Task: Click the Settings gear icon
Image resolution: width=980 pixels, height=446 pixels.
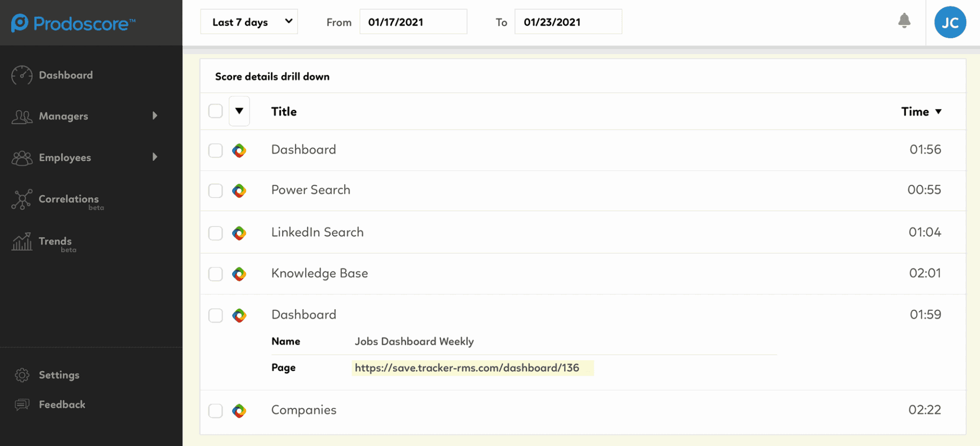Action: (x=22, y=375)
